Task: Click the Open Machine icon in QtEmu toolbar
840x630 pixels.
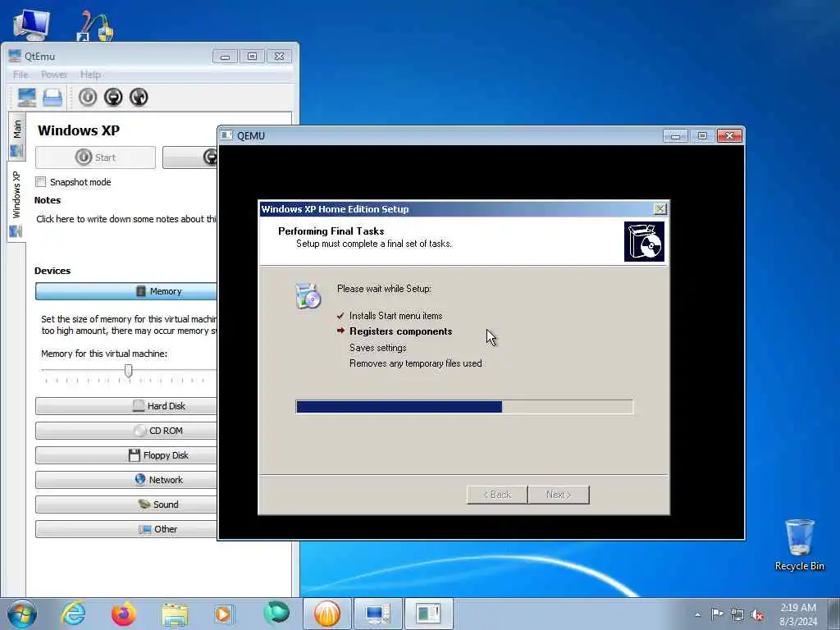Action: click(x=52, y=98)
